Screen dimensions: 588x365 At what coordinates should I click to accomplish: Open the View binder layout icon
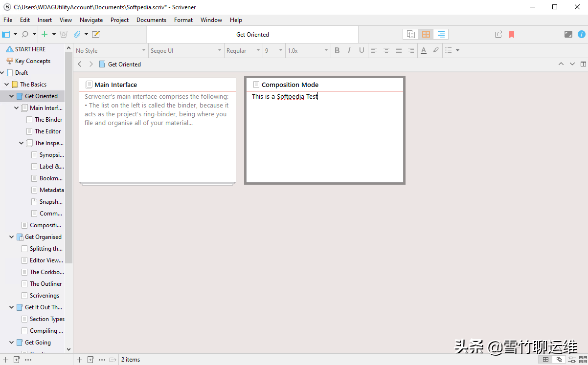[x=6, y=34]
